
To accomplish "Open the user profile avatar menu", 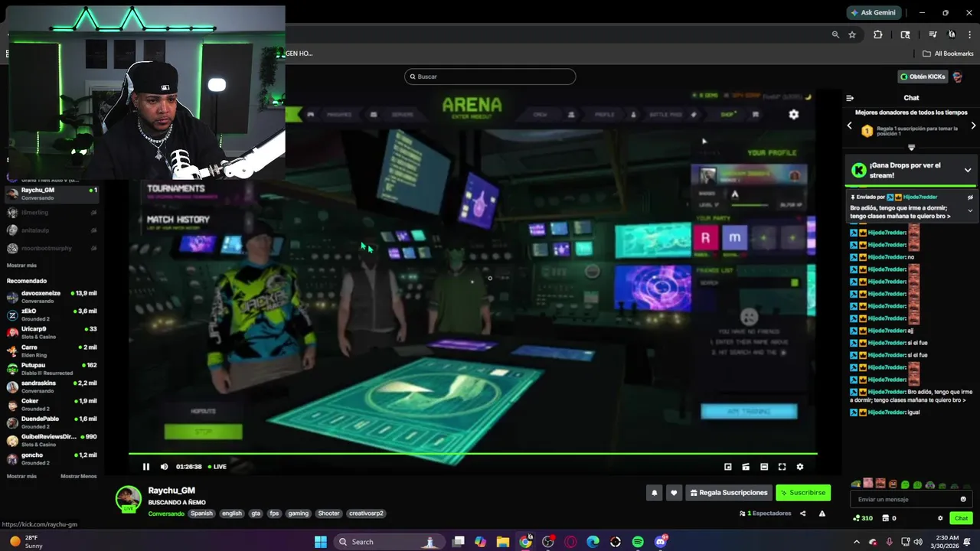I will pyautogui.click(x=957, y=77).
